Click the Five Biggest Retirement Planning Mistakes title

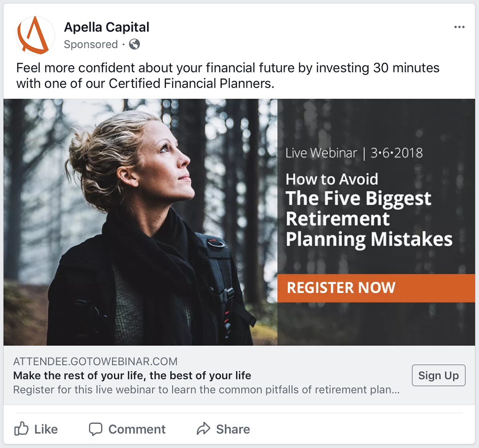tap(369, 218)
